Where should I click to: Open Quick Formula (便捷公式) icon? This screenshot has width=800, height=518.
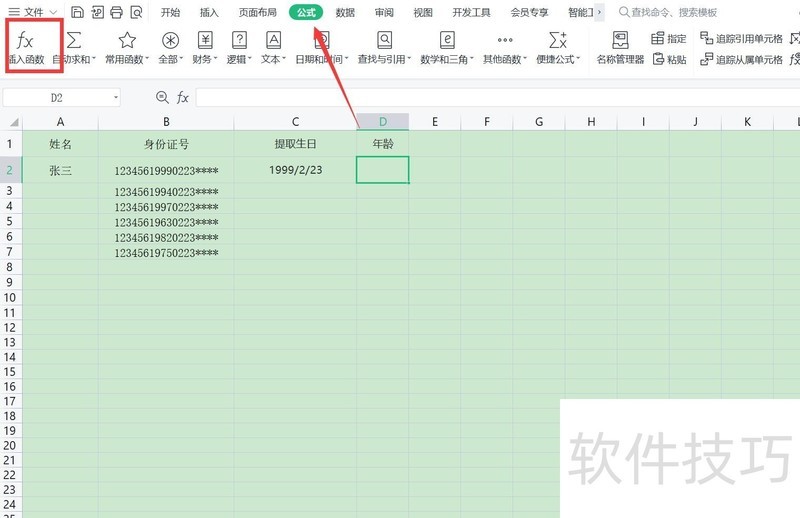[x=558, y=40]
